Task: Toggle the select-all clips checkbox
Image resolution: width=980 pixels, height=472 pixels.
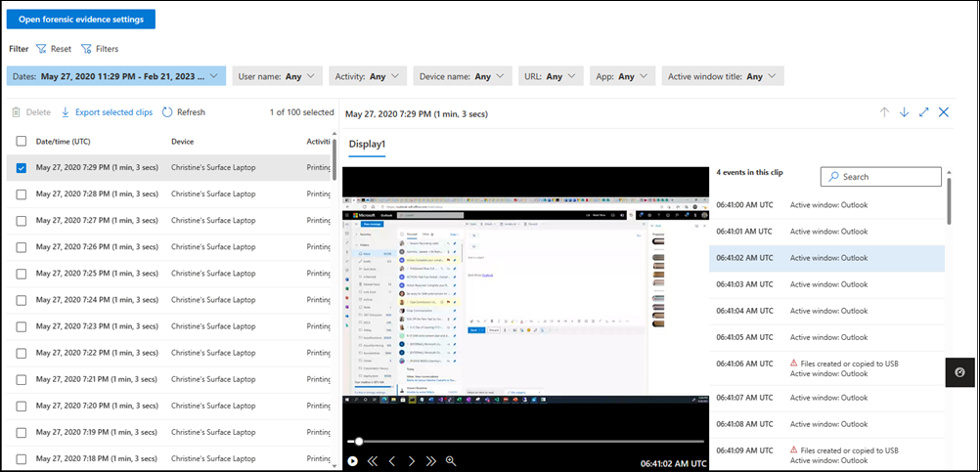Action: 22,141
